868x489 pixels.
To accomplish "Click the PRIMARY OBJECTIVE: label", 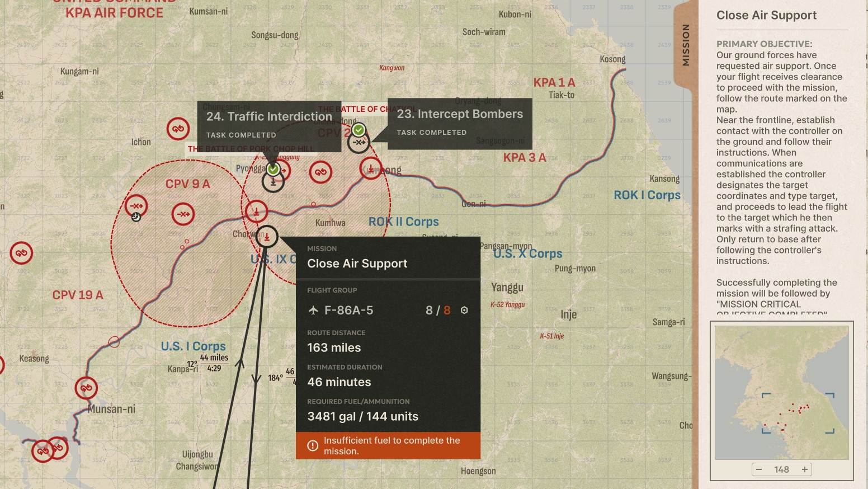I will (x=765, y=44).
